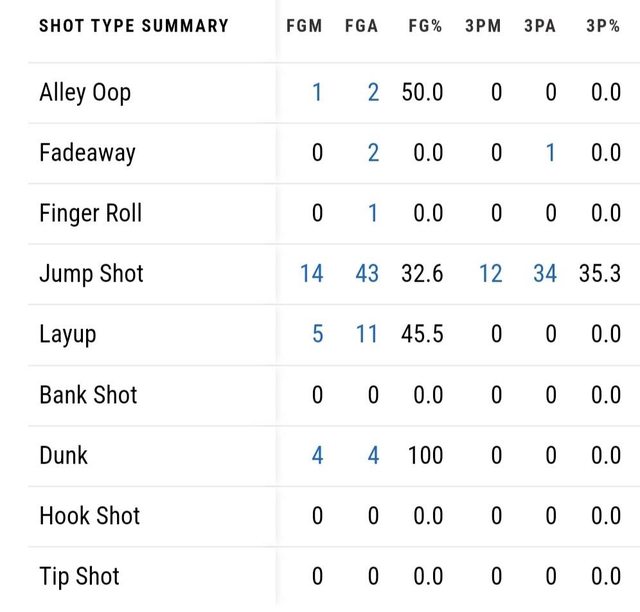The width and height of the screenshot is (640, 612).
Task: Click Alley Oop field goals made value 1
Action: 317,93
